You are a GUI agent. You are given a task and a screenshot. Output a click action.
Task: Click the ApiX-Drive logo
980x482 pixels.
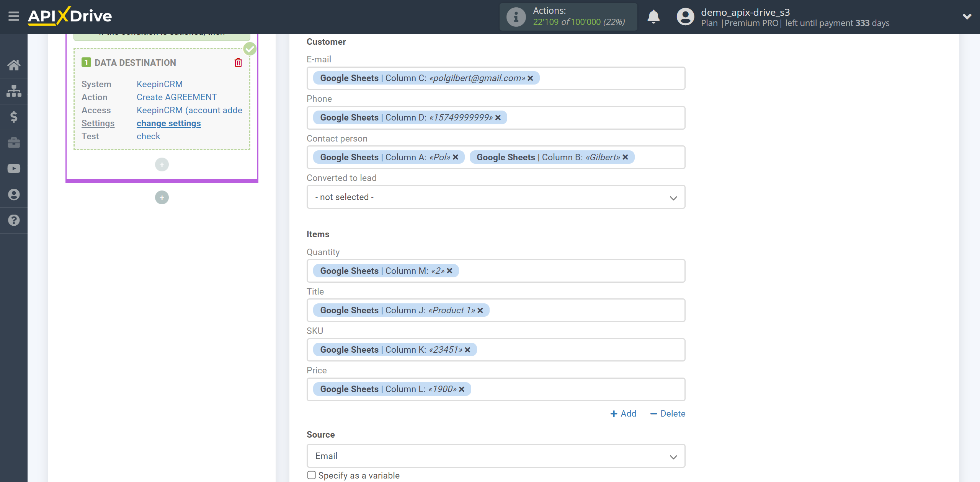tap(70, 16)
